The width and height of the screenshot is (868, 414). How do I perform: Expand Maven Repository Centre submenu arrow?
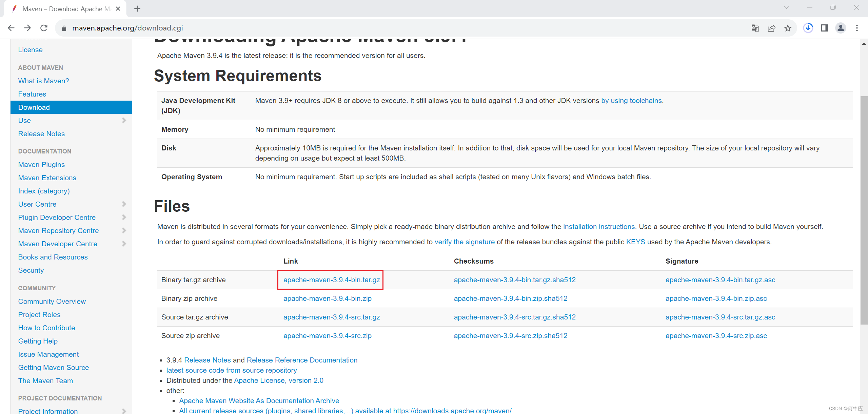point(124,230)
